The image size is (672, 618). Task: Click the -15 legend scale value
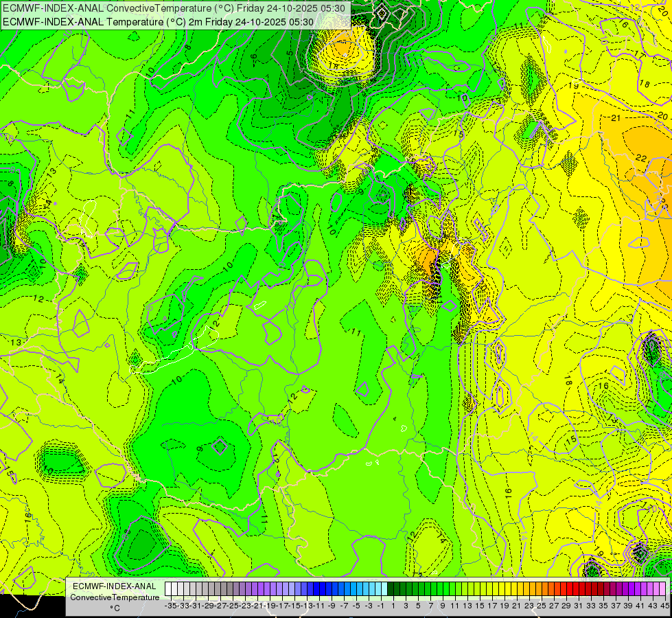(x=295, y=606)
